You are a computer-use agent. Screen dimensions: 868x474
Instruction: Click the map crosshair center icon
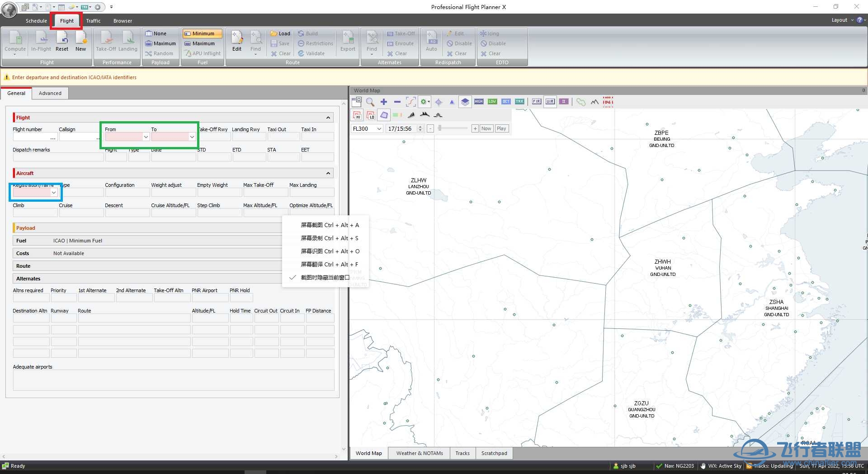(439, 102)
